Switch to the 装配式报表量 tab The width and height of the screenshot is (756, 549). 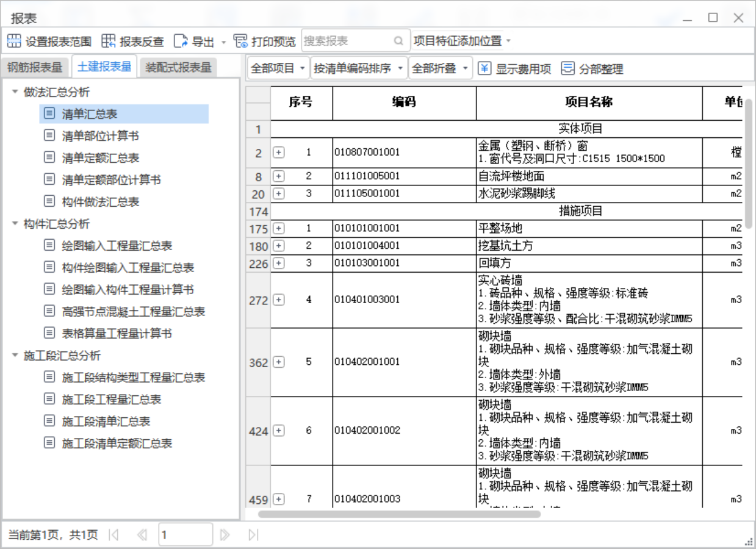point(178,67)
